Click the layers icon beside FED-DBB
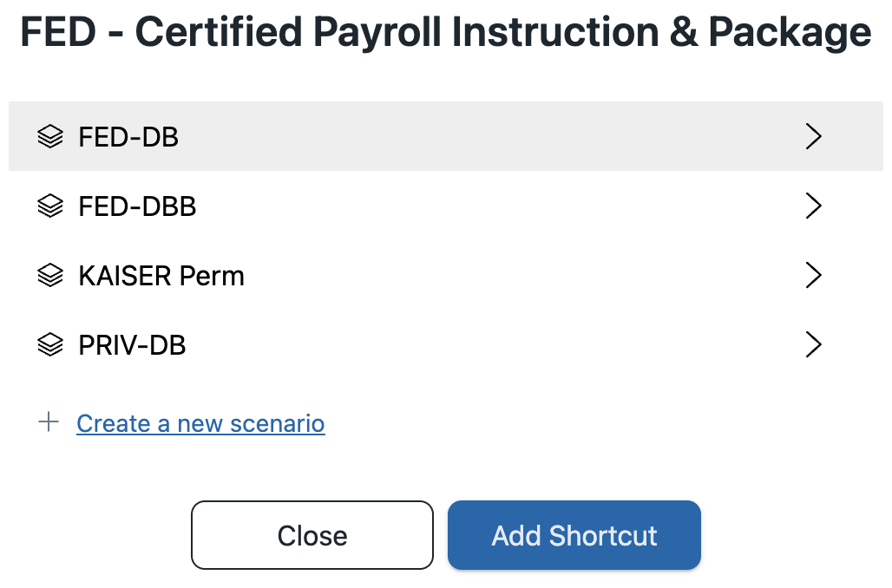This screenshot has width=892, height=588. coord(50,206)
